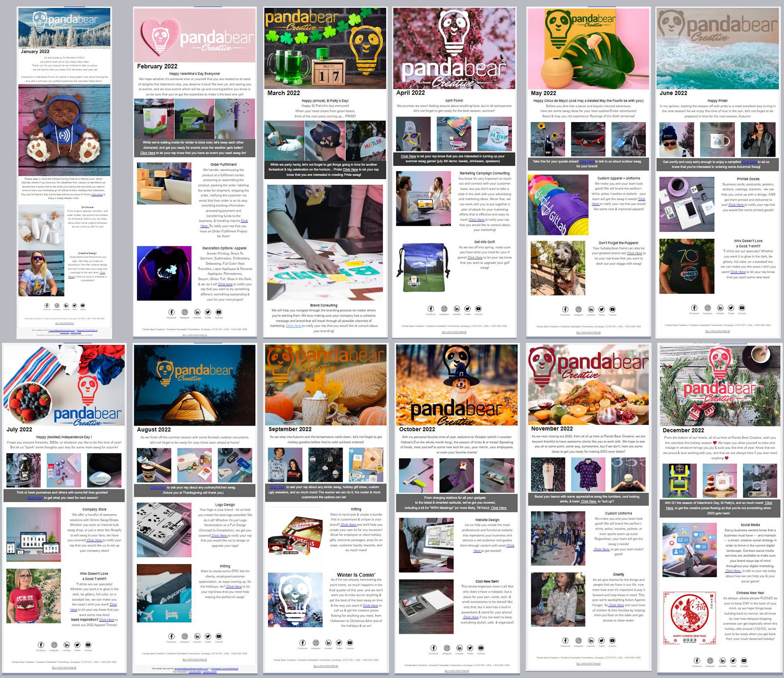Click the Instagram icon in February 2022 newsletter
Viewport: 784px width, 678px height.
tap(185, 312)
